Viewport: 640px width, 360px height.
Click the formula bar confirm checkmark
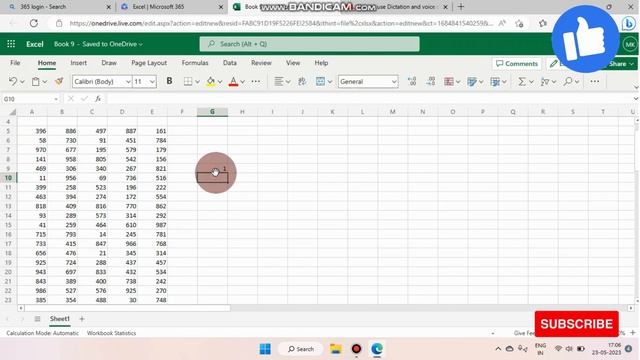84,99
